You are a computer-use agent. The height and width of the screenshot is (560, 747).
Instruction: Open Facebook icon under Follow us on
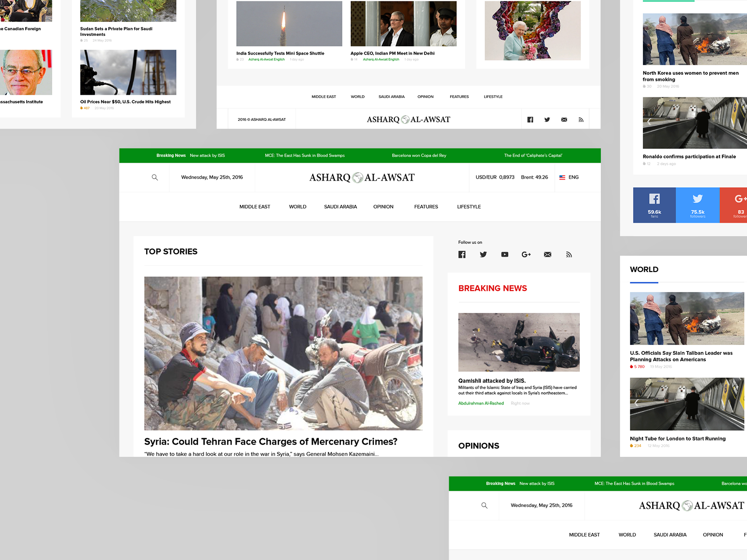click(462, 254)
